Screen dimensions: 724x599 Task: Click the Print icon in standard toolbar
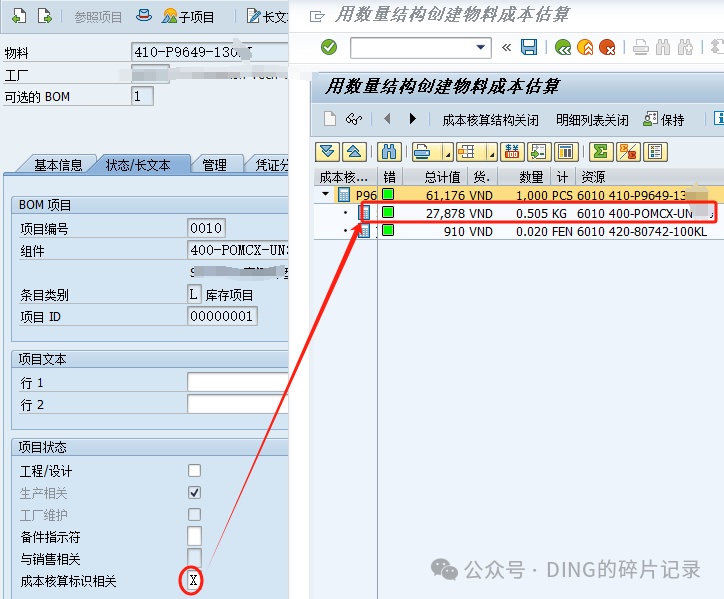[x=640, y=47]
